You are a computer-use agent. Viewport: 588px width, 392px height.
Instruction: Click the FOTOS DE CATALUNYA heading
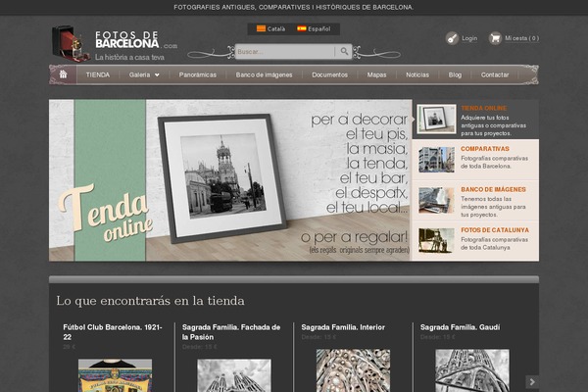tap(495, 230)
